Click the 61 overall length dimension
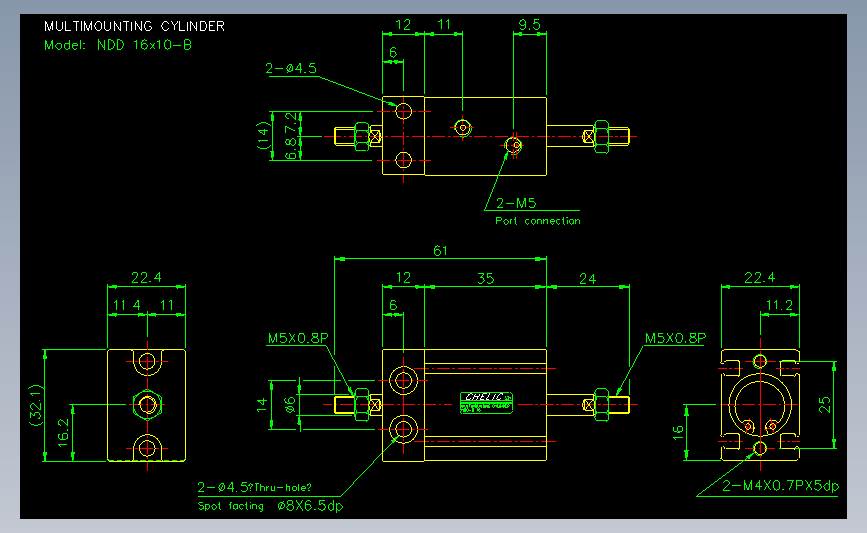The width and height of the screenshot is (867, 533). 440,251
